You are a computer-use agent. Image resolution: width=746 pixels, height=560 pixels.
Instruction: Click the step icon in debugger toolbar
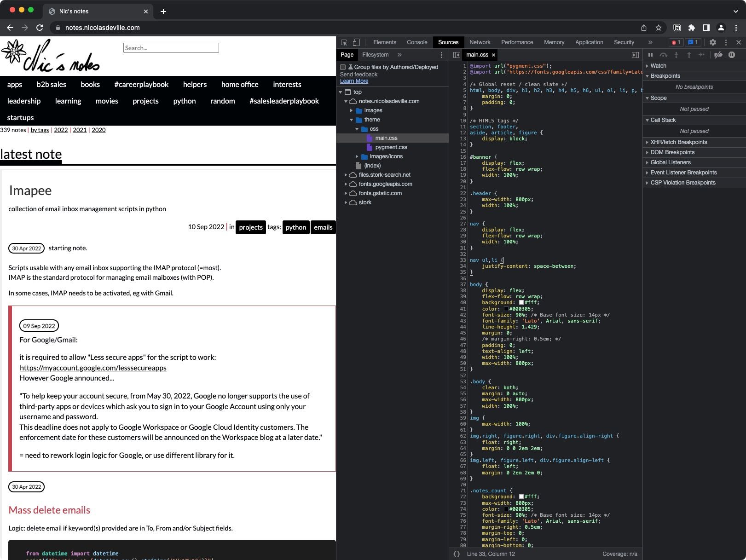point(702,55)
